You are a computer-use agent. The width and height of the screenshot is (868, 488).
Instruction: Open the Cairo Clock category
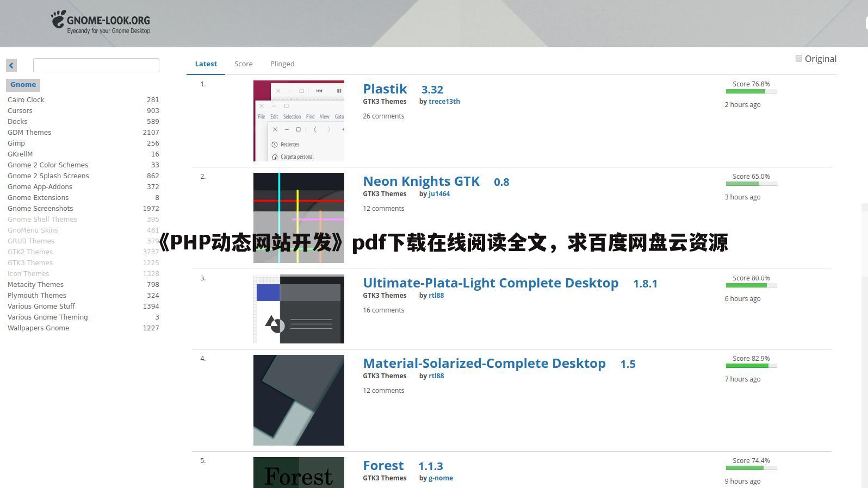26,99
